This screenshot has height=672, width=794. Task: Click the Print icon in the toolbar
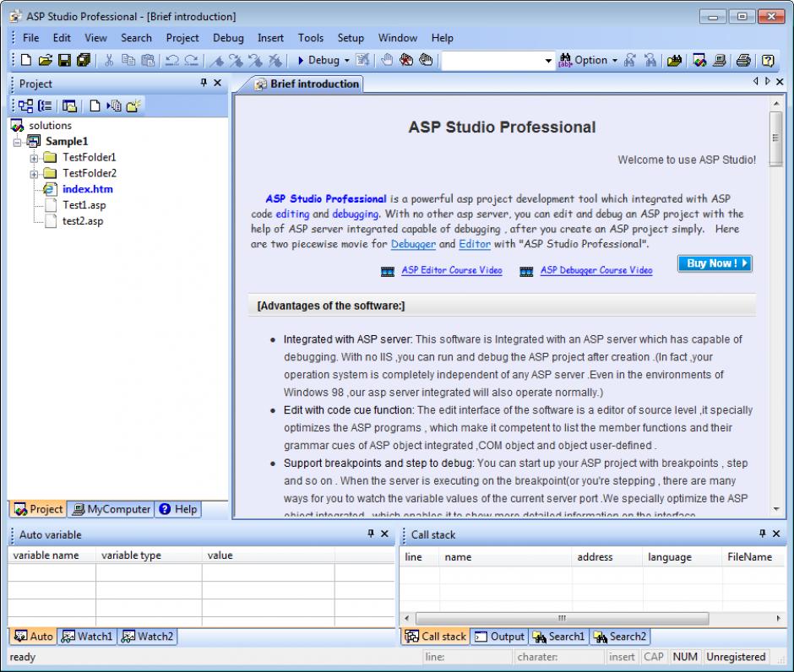click(x=742, y=60)
